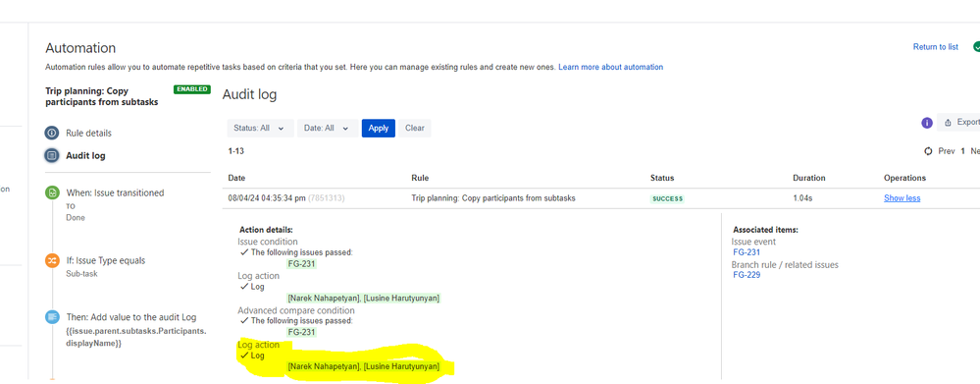Screen dimensions: 980x384
Task: Open the If: Issue Type equals condition
Action: click(x=106, y=261)
